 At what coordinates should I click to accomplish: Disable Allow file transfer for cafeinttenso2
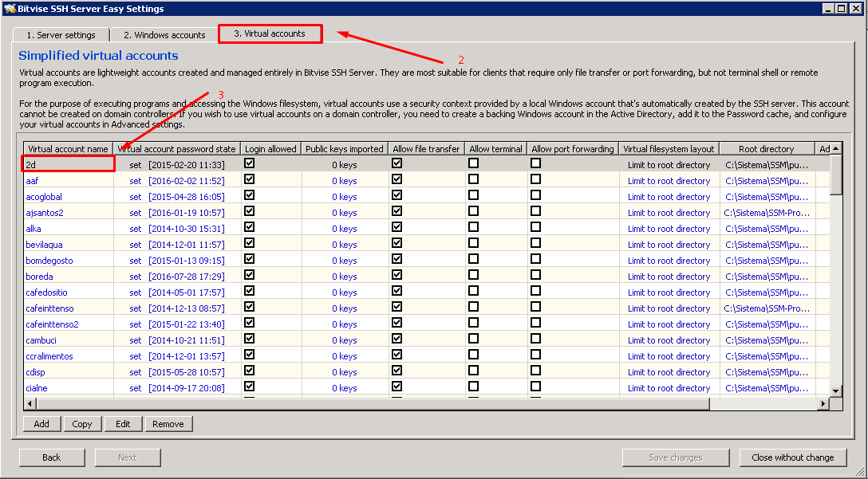[x=397, y=324]
